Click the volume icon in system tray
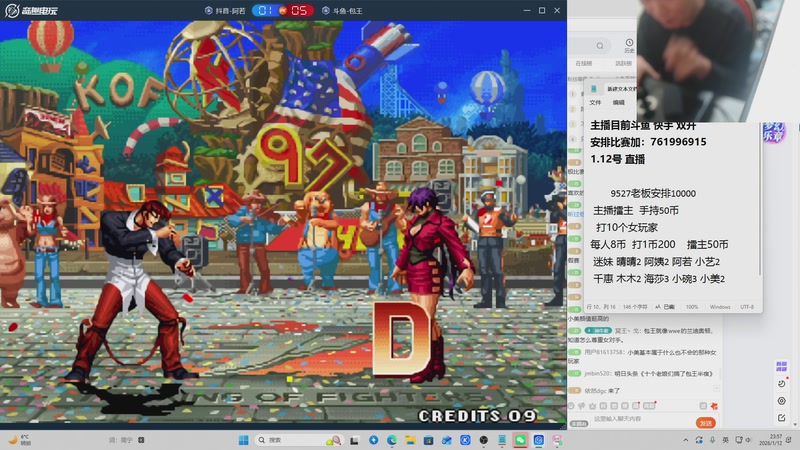The width and height of the screenshot is (800, 450). (x=748, y=440)
